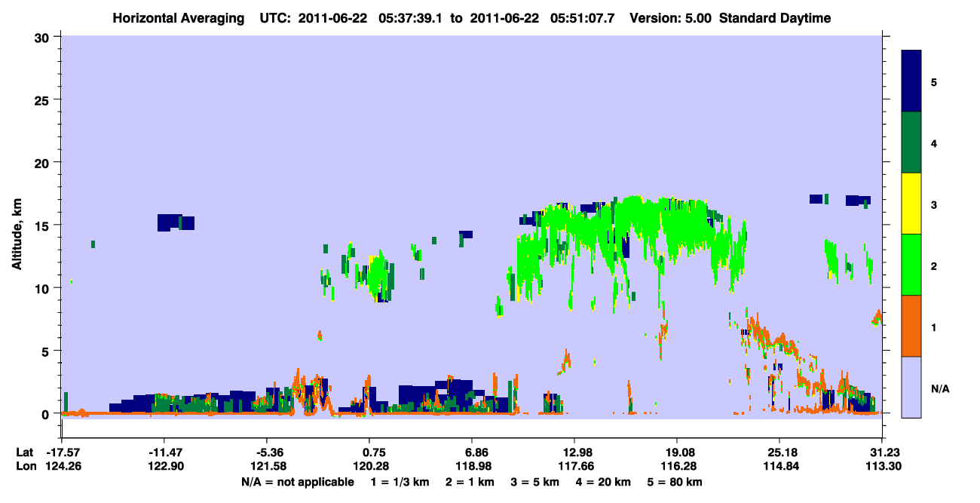Click the colorbar label 5

coord(934,81)
